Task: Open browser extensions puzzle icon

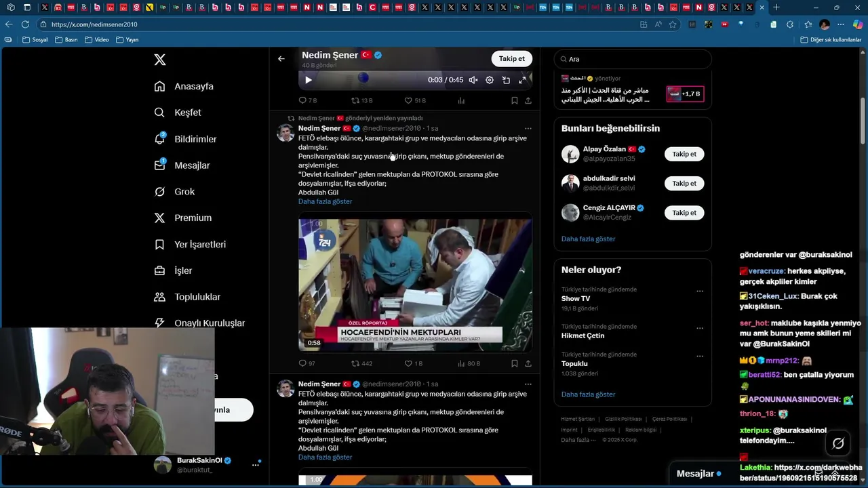Action: tap(790, 24)
